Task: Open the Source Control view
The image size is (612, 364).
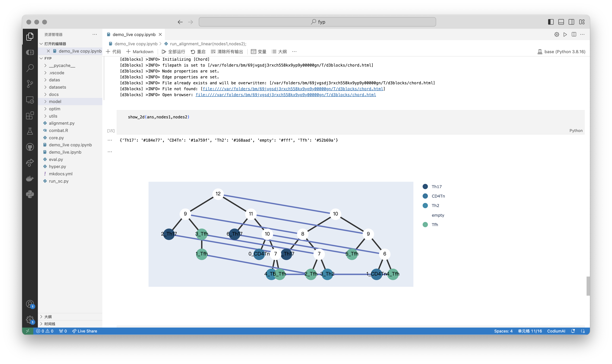Action: [x=30, y=84]
